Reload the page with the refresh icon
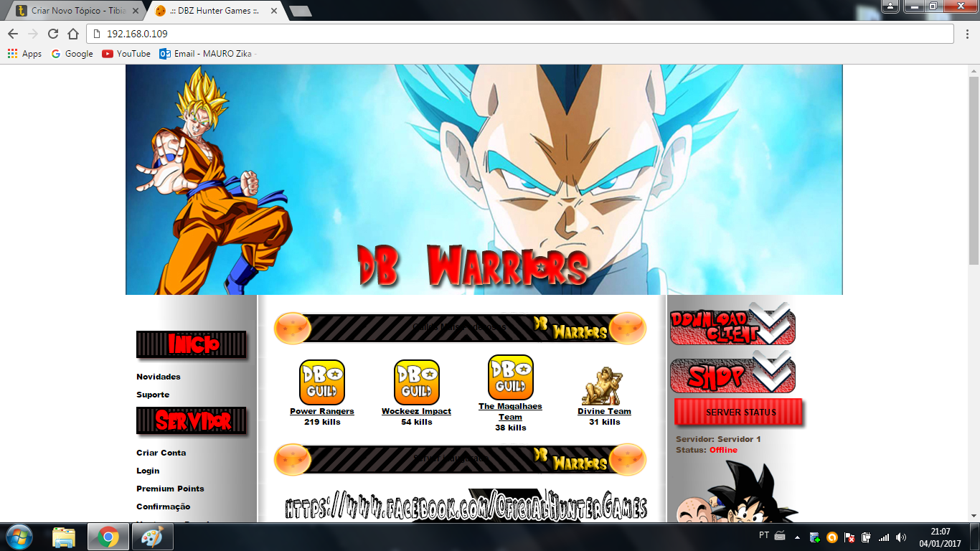Screen dimensions: 980x551 click(53, 34)
